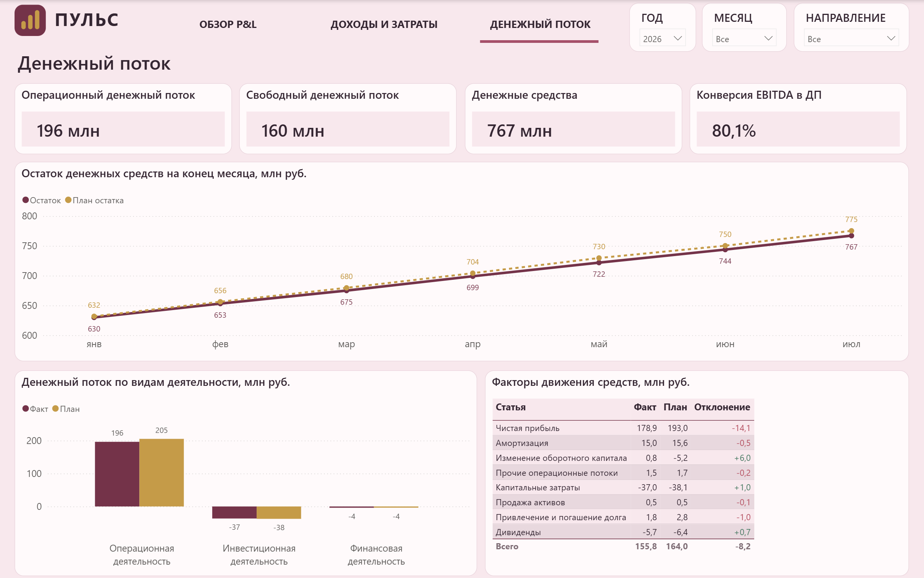Viewport: 924px width, 578px height.
Task: Select the Чистая прибыль table row
Action: 623,428
